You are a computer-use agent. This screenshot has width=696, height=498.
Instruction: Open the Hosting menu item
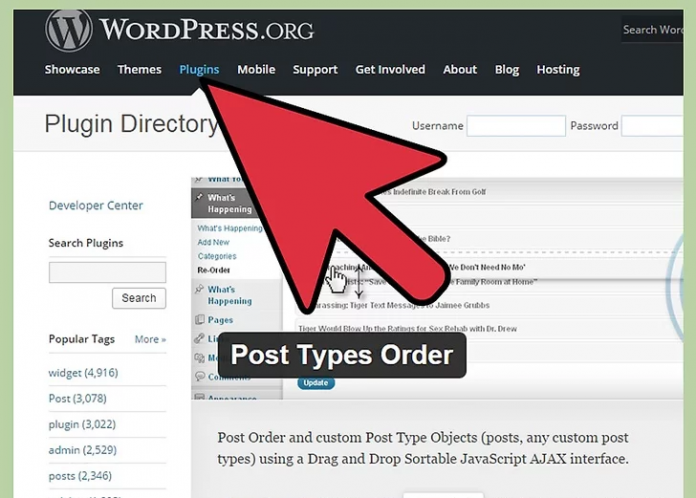click(557, 70)
